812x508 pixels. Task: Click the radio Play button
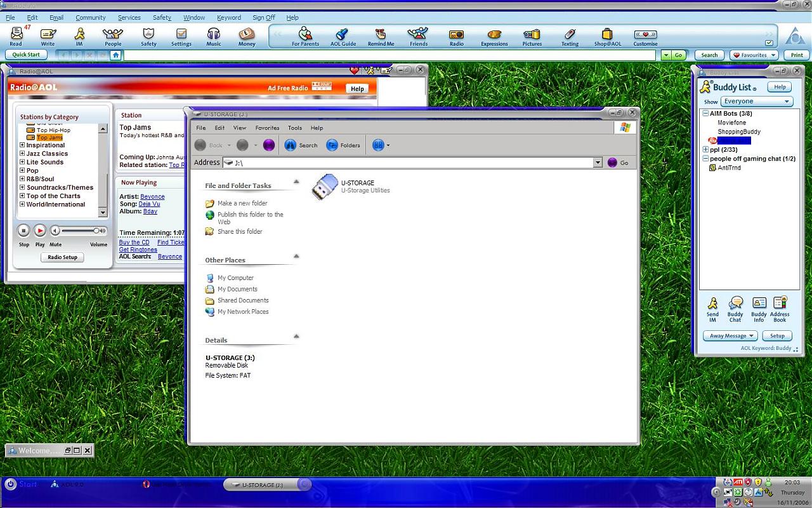(40, 231)
